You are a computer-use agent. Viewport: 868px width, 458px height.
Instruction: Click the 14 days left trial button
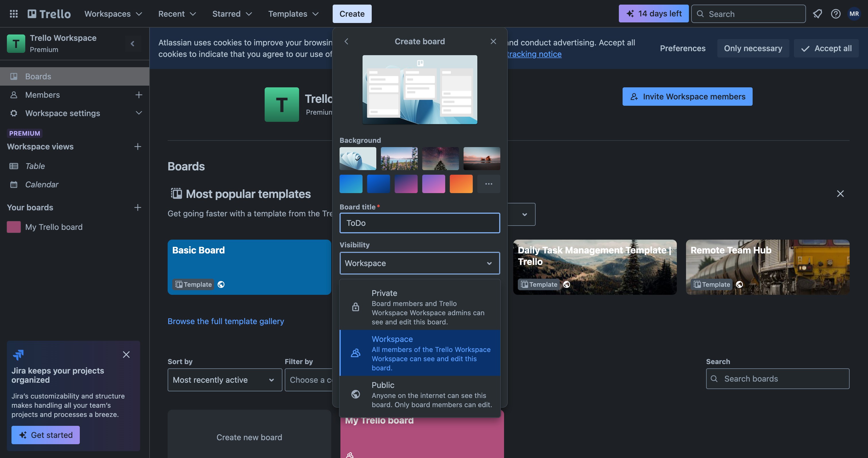654,14
